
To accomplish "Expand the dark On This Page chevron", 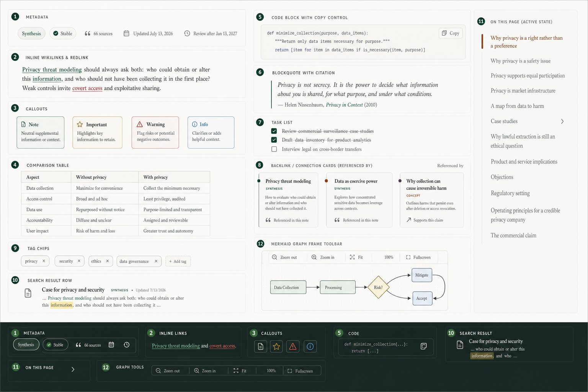I will (73, 369).
